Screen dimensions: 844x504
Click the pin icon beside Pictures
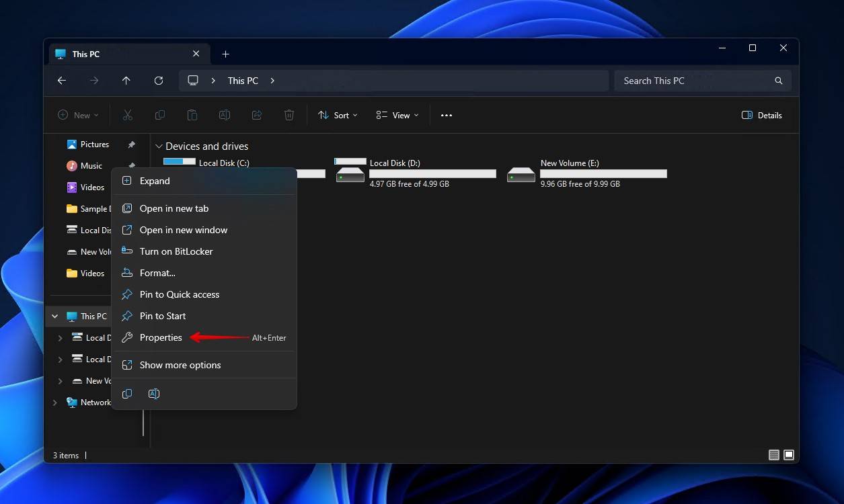tap(131, 144)
